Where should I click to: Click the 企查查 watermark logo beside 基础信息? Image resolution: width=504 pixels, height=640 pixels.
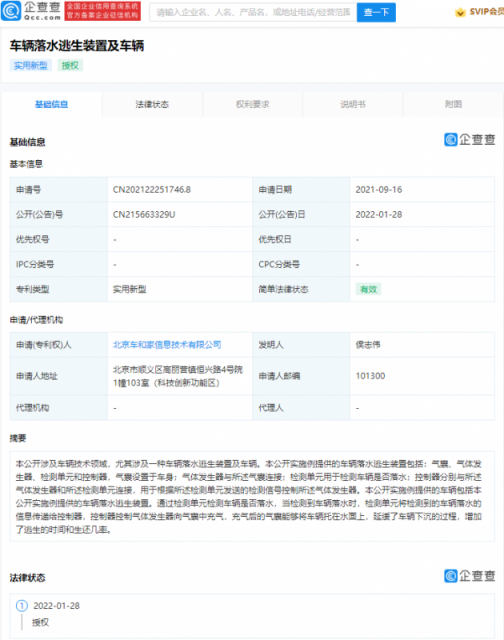pos(470,140)
